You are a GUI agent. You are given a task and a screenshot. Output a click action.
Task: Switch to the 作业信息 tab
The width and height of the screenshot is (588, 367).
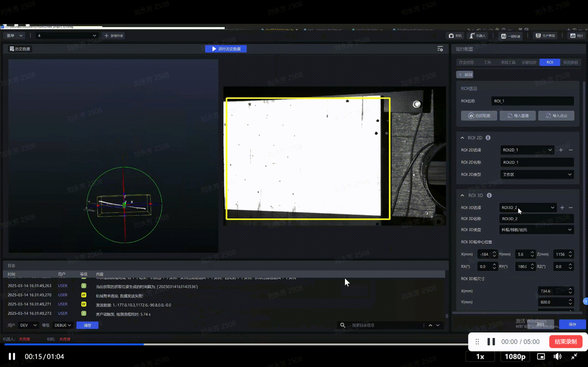(466, 63)
